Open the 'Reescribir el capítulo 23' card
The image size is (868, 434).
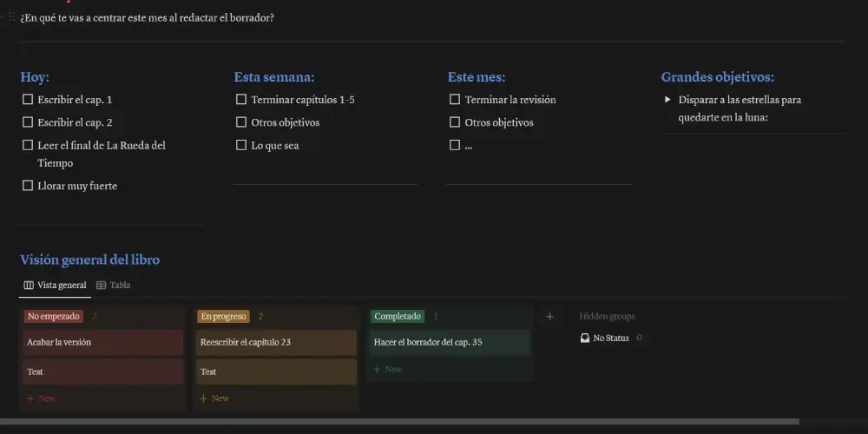point(276,342)
